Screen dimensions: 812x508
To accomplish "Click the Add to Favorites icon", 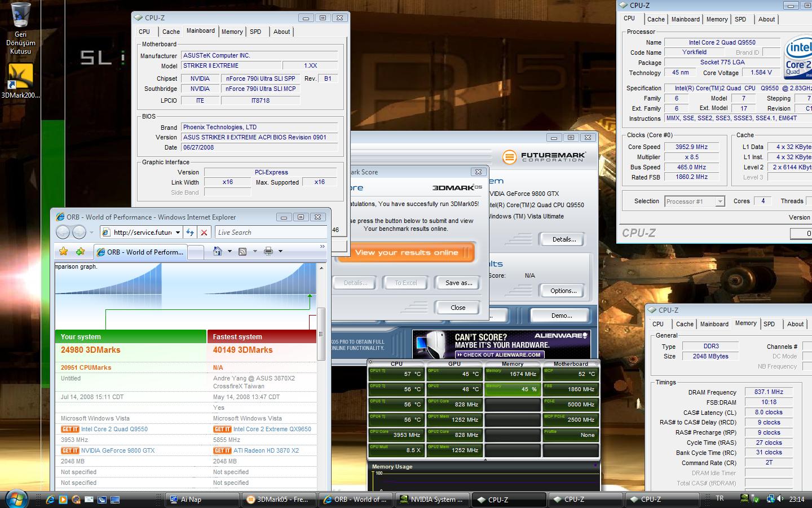I will (80, 252).
